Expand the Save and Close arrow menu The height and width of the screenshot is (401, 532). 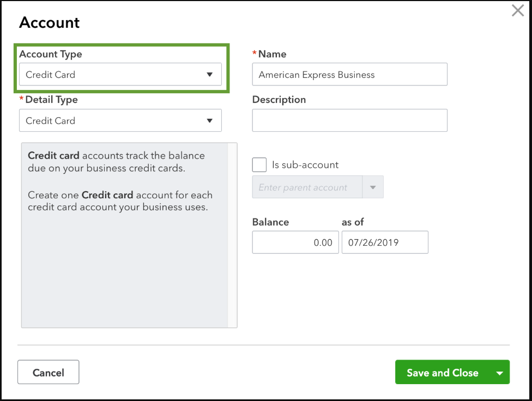[499, 373]
